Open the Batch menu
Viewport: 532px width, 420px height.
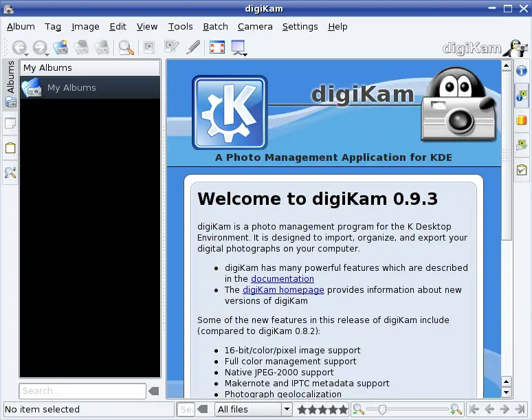pos(215,26)
